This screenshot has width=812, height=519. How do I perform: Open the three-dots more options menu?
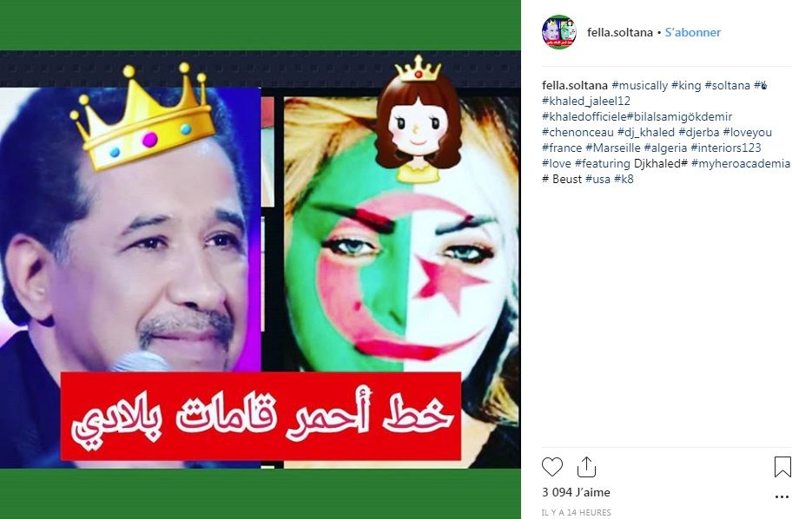coord(782,496)
